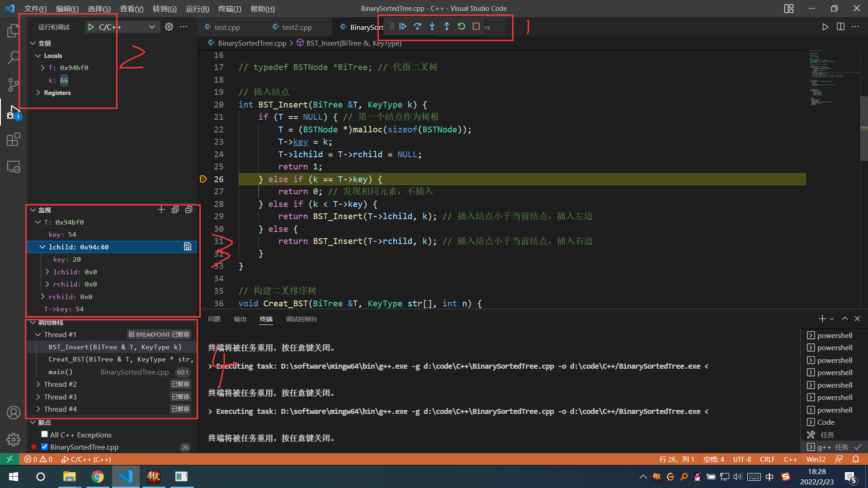Click Step Out in the debug toolbar
868x488 pixels.
tap(447, 27)
